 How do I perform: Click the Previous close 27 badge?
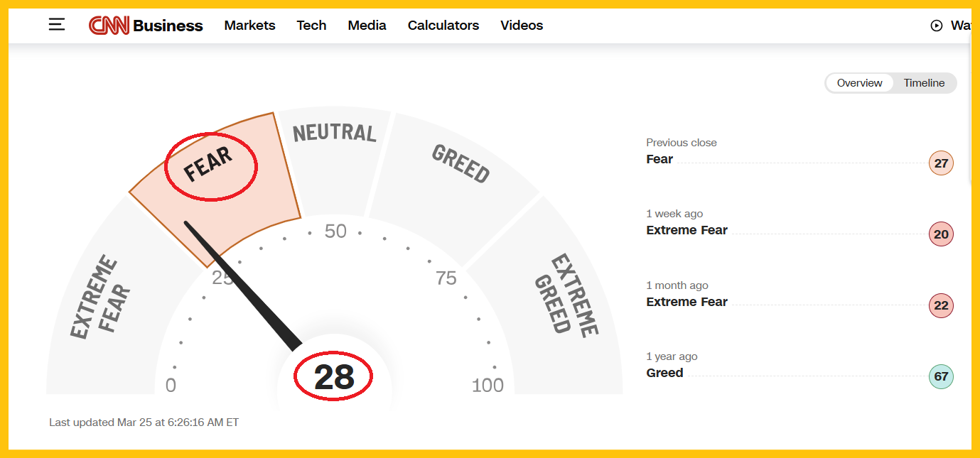[941, 163]
